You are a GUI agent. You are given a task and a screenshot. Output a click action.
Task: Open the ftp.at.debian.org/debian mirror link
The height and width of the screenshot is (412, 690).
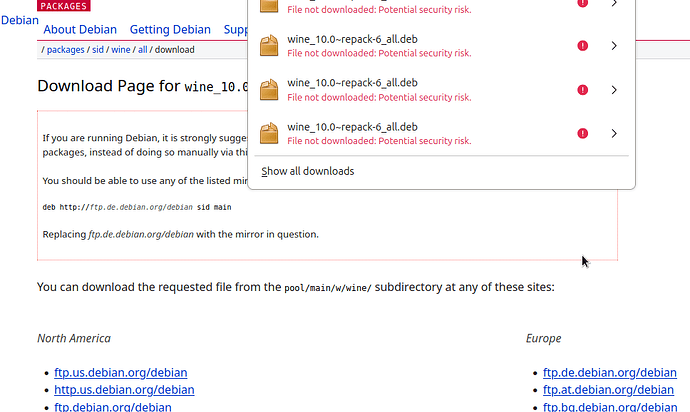tap(608, 390)
